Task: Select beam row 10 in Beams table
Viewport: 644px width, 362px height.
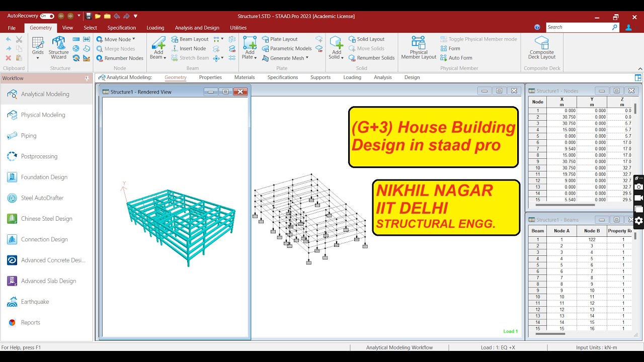Action: [x=581, y=297]
